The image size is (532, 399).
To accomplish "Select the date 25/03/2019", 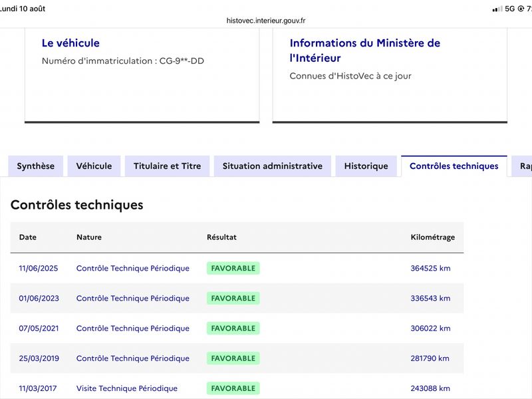I will pyautogui.click(x=39, y=358).
